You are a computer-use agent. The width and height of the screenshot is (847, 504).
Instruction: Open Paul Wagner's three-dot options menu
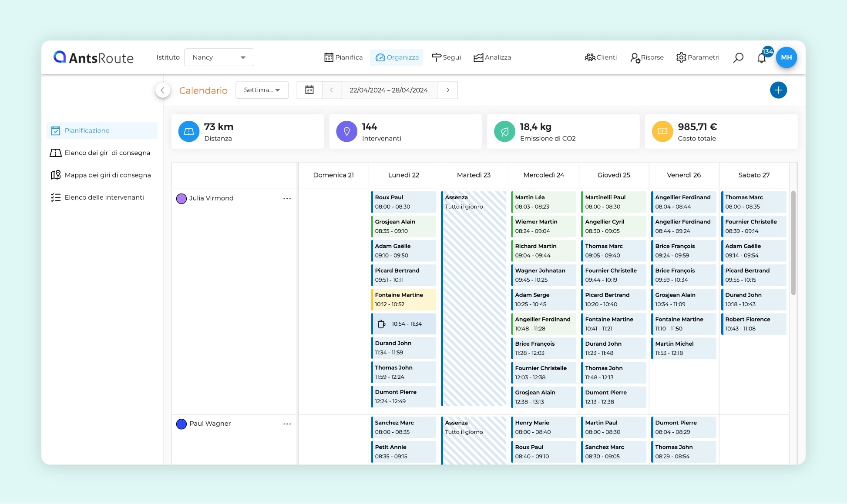(x=287, y=424)
